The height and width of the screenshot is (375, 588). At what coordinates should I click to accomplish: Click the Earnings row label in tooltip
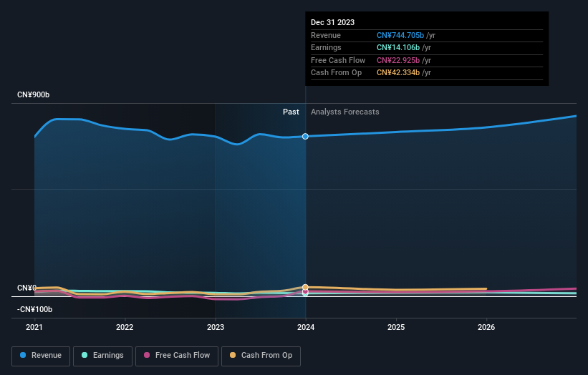point(326,47)
